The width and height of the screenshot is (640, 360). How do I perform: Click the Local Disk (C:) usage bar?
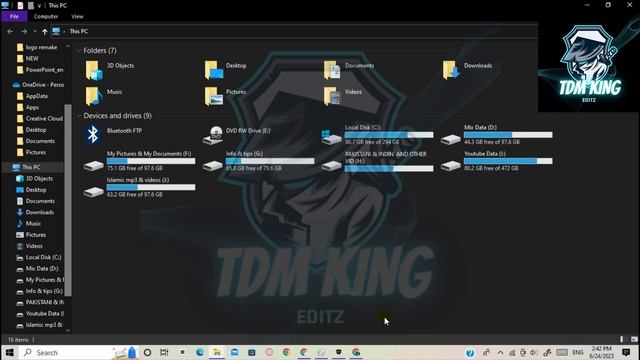pos(389,135)
